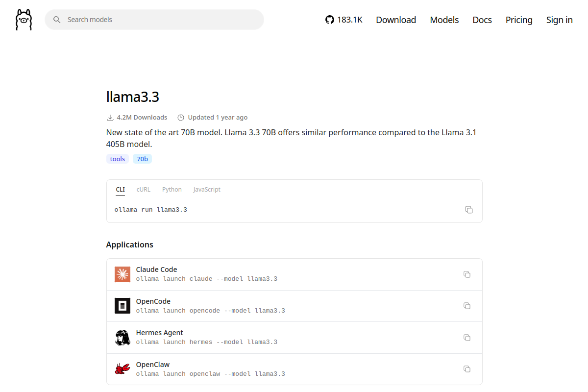Click the updated clock icon

181,118
